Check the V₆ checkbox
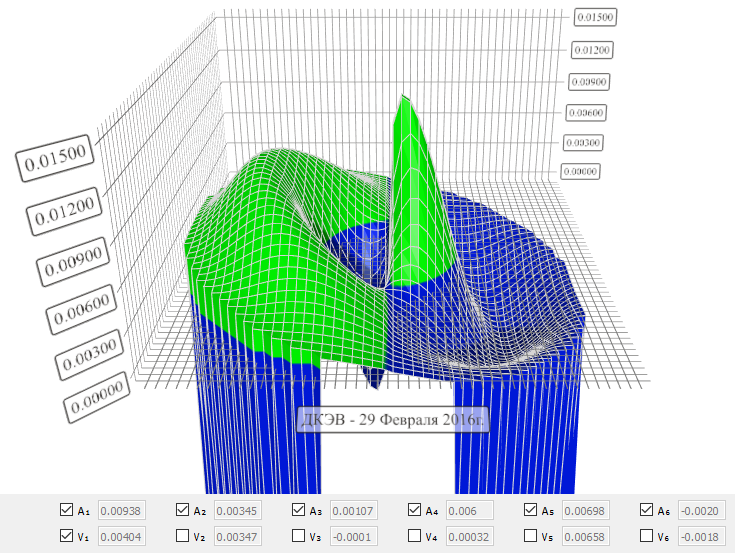The height and width of the screenshot is (553, 735). point(647,536)
